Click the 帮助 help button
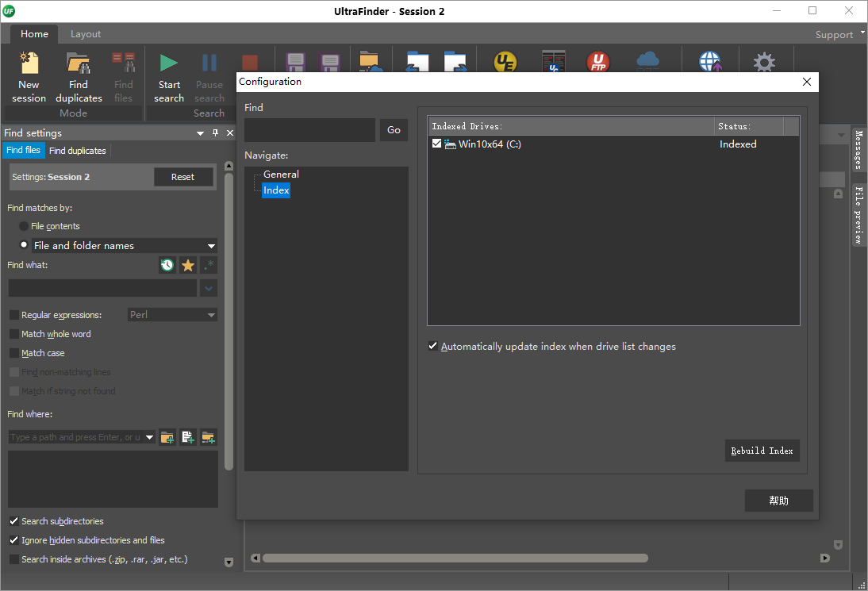The height and width of the screenshot is (591, 868). tap(779, 501)
